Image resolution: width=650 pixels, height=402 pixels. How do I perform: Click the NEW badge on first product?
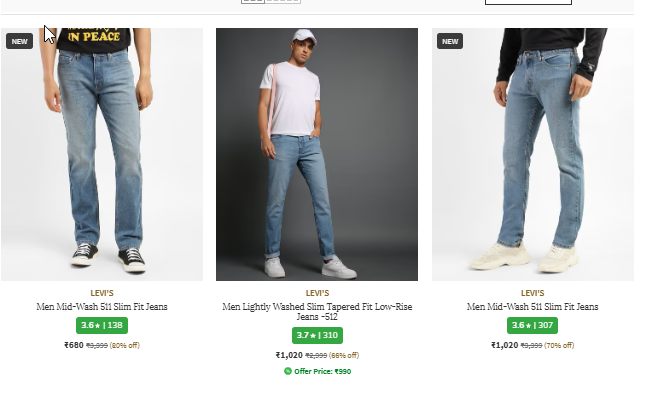pos(19,41)
